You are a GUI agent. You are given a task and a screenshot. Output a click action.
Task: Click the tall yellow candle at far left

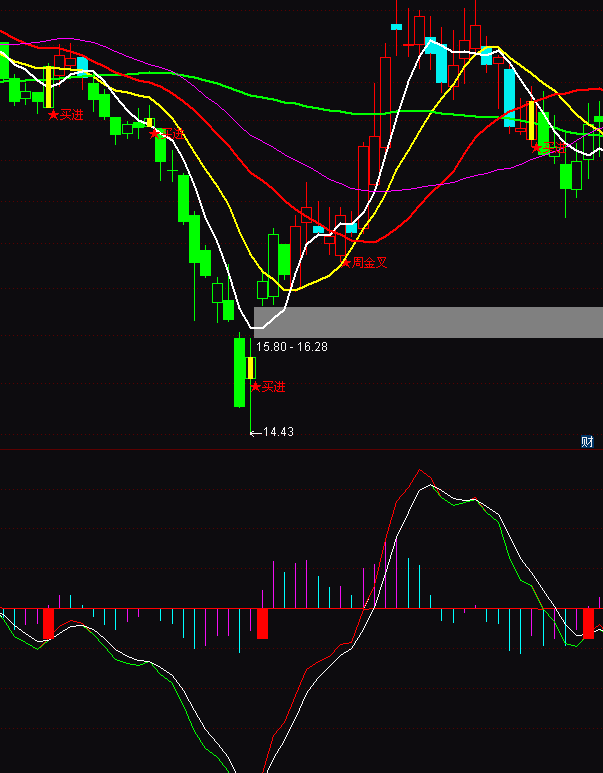tap(48, 86)
